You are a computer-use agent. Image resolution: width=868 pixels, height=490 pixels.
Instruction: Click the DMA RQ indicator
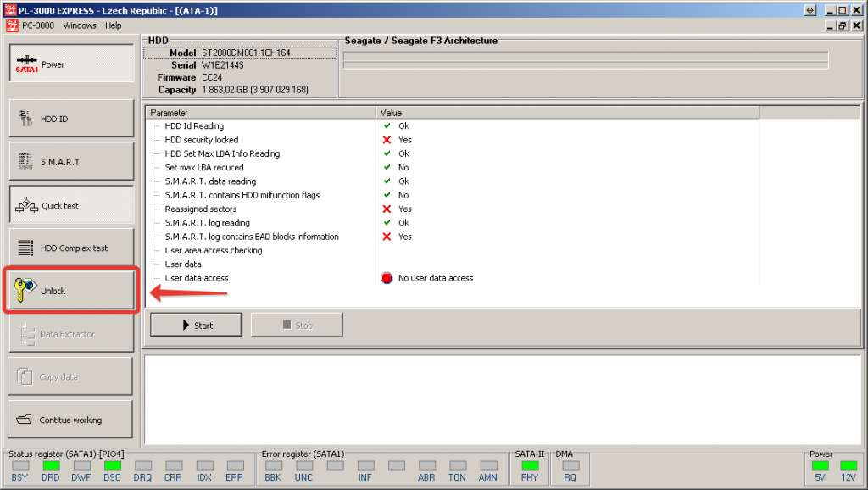pyautogui.click(x=570, y=465)
